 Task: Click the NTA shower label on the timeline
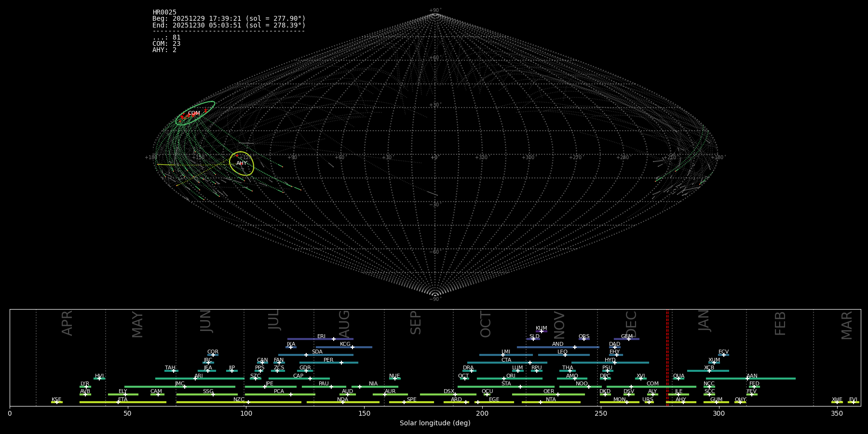pyautogui.click(x=551, y=400)
